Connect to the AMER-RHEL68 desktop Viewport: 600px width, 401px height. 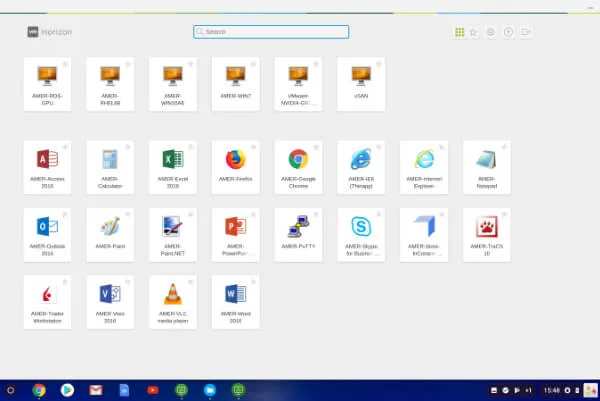tap(110, 84)
